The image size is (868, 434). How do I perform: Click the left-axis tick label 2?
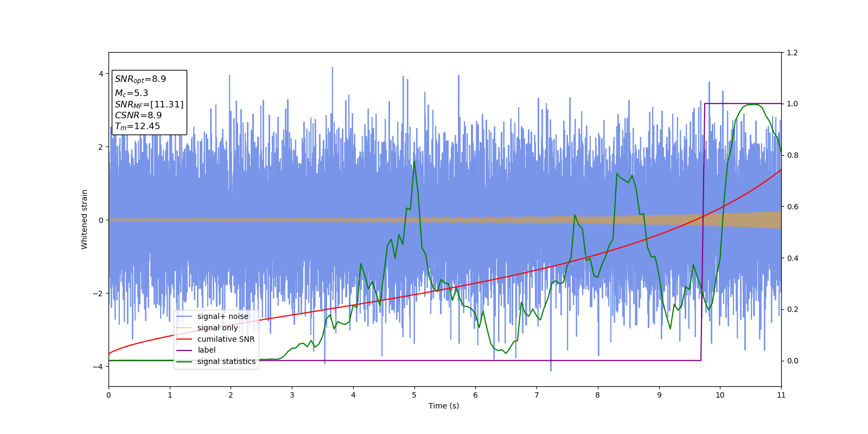tap(101, 147)
